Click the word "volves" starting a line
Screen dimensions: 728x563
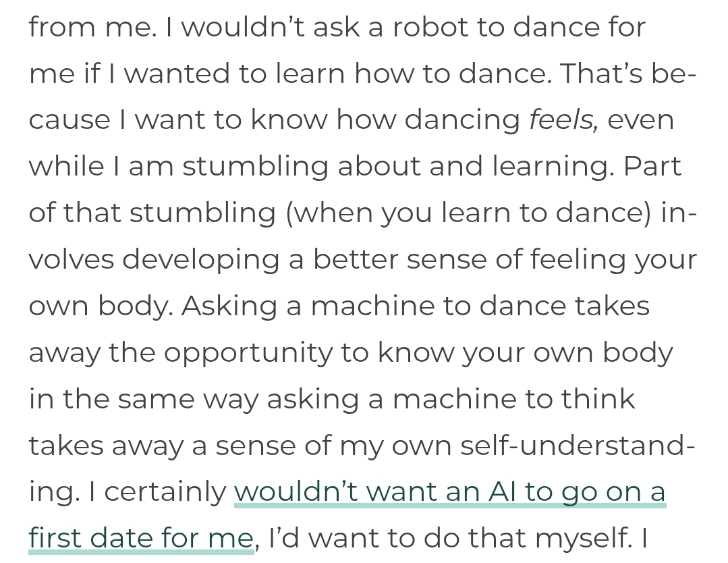tap(72, 260)
